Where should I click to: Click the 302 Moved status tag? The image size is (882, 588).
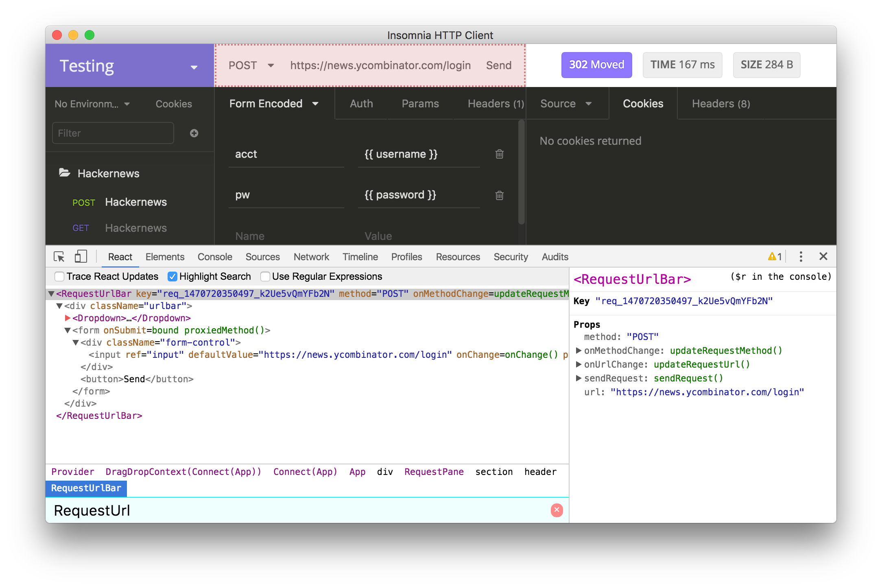pyautogui.click(x=596, y=65)
